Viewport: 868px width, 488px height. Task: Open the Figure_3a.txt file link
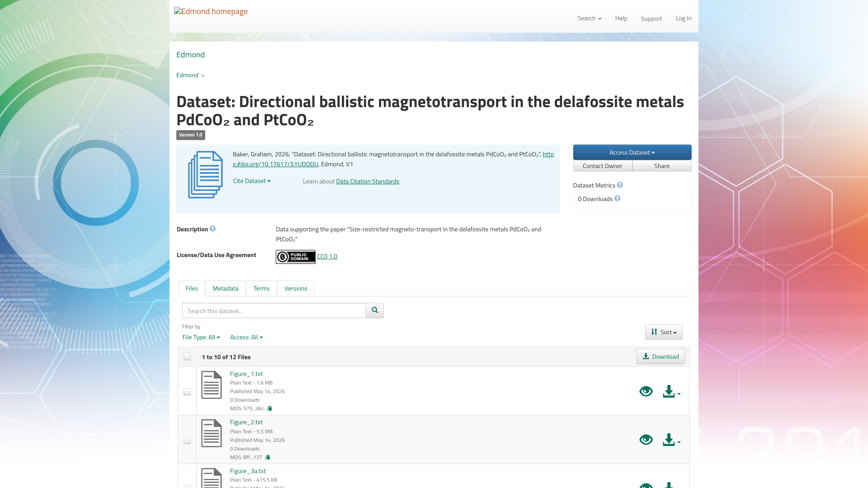(x=248, y=471)
